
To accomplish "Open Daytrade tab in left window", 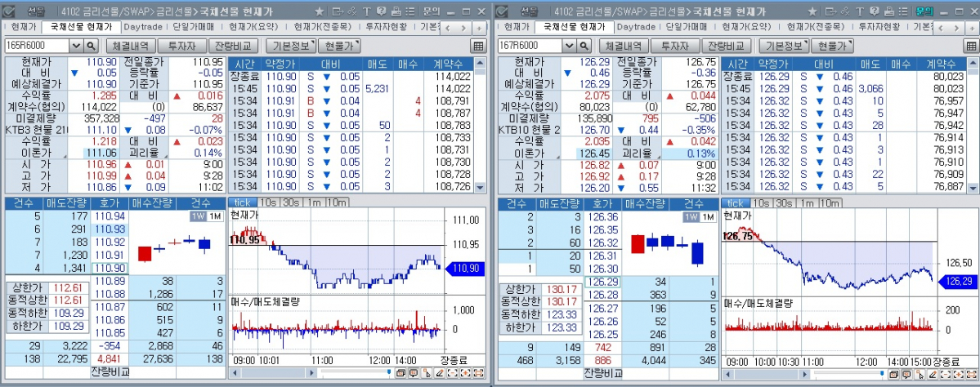I will pos(143,27).
